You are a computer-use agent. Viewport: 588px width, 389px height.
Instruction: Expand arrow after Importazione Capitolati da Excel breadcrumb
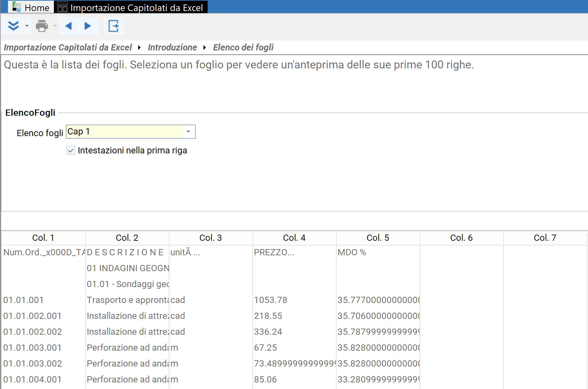pos(139,47)
